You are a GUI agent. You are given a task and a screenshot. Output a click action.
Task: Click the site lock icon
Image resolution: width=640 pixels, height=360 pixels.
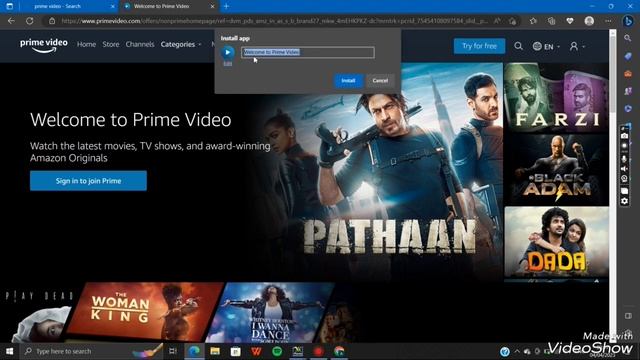[x=52, y=21]
